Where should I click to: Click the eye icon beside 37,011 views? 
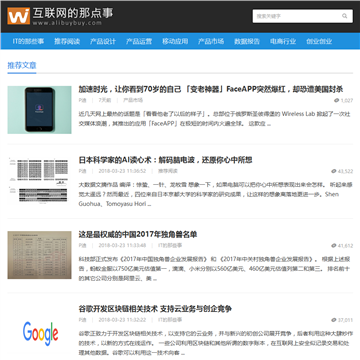click(334, 320)
